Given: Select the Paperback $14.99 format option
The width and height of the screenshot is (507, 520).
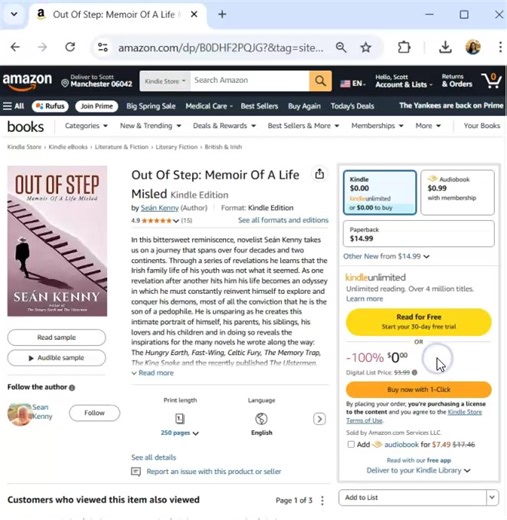Looking at the screenshot, I should [x=419, y=234].
